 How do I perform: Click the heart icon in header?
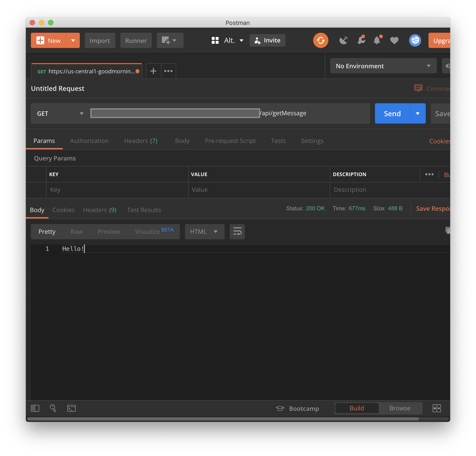[x=394, y=40]
